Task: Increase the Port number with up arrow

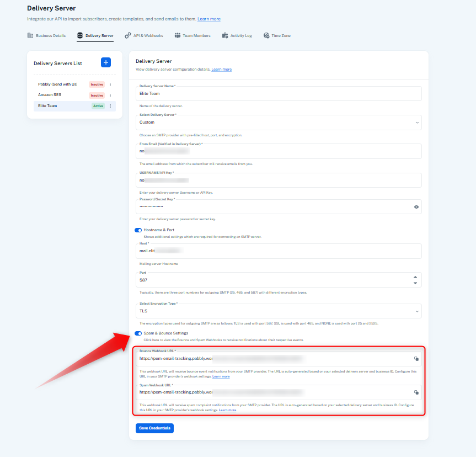Action: coord(415,277)
